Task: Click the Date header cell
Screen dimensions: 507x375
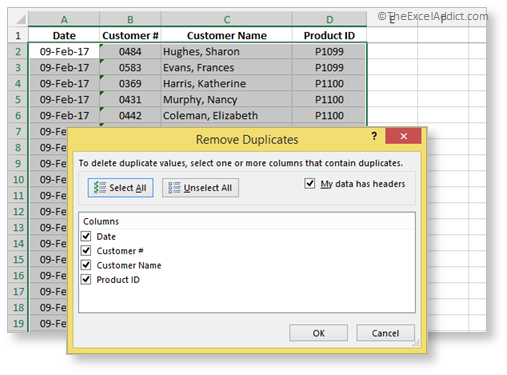Action: pos(64,35)
